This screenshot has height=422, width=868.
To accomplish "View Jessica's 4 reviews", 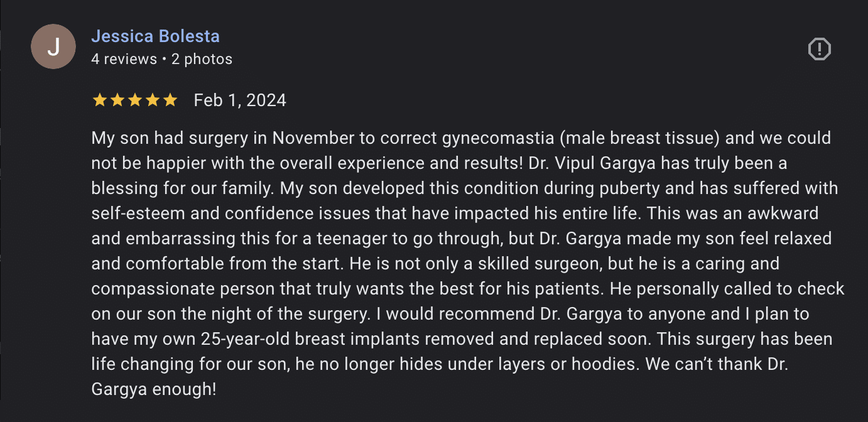I will point(124,58).
